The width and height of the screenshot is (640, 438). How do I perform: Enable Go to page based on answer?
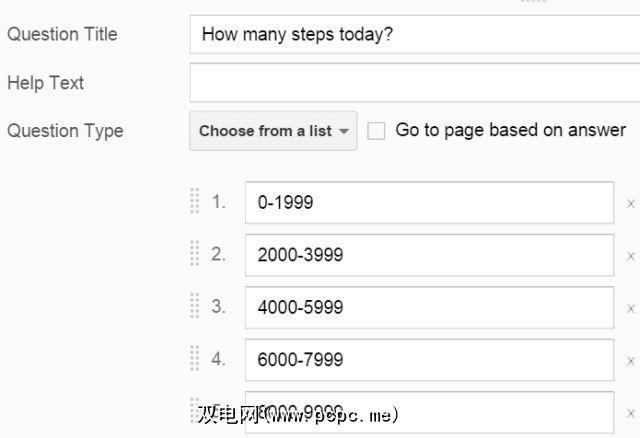pos(376,131)
